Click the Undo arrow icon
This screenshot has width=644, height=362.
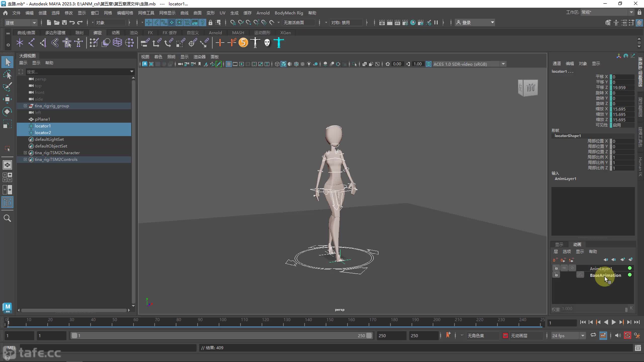[72, 23]
